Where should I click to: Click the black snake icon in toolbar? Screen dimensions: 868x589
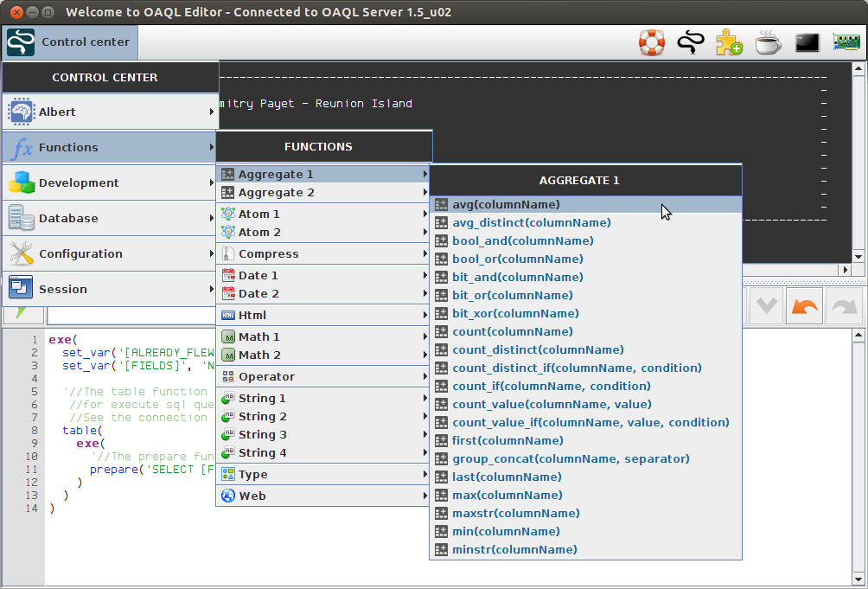point(690,42)
